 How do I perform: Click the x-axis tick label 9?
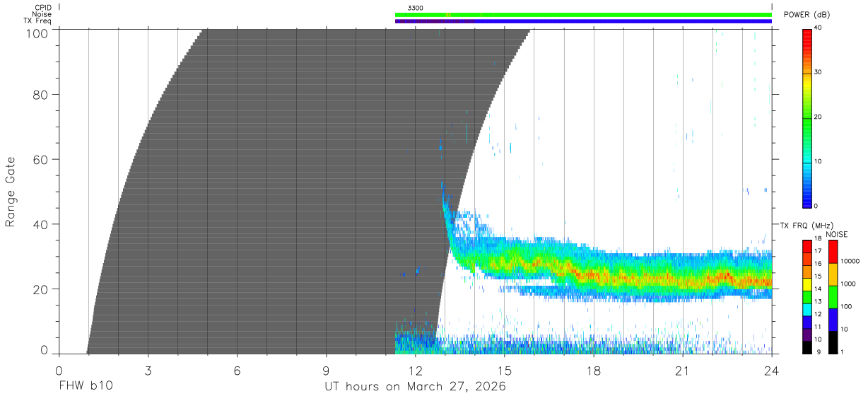pos(326,370)
